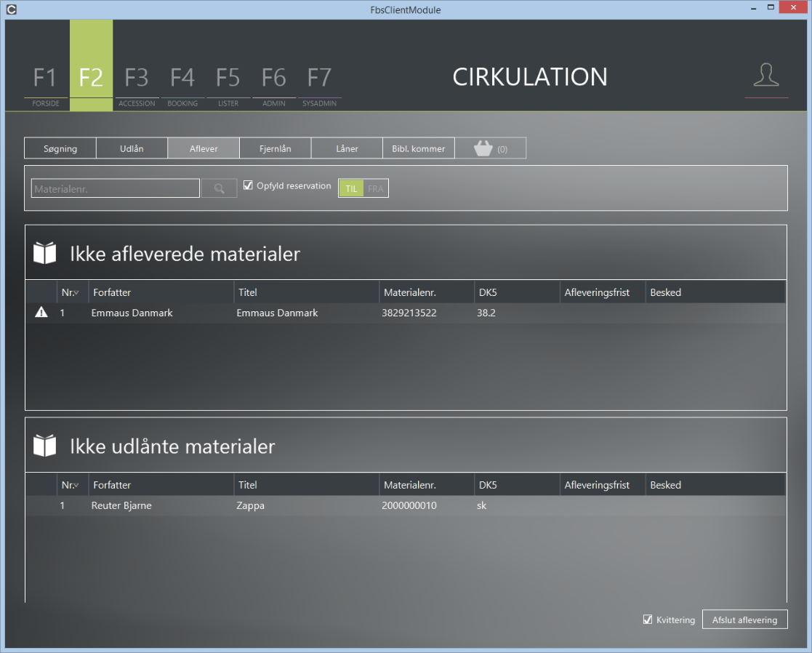This screenshot has width=812, height=653.
Task: Open F7 Sysadmin module
Action: point(320,86)
